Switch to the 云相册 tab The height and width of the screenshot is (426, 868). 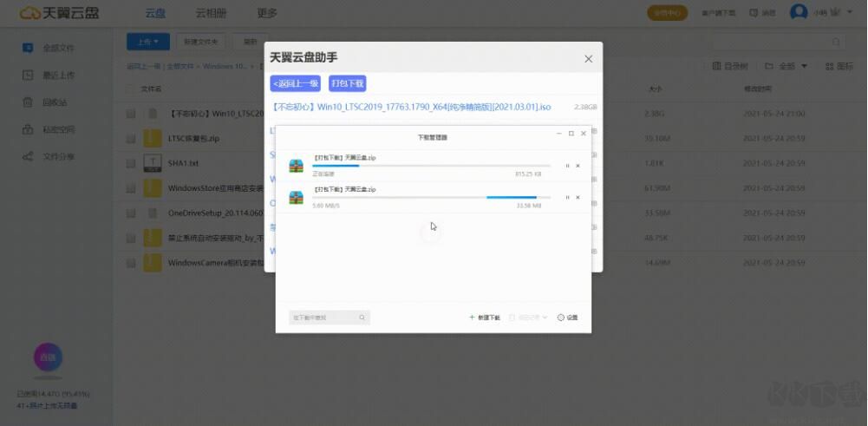[211, 13]
